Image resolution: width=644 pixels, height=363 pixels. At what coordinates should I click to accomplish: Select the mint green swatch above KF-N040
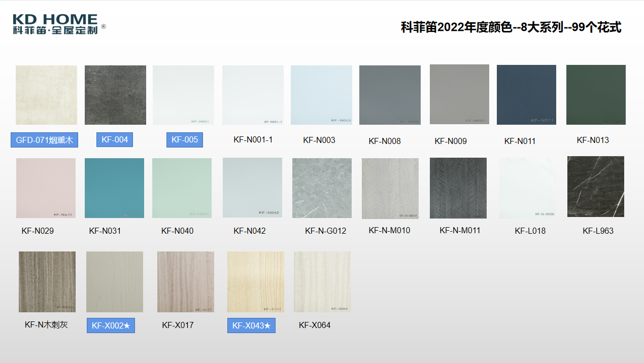(x=182, y=188)
